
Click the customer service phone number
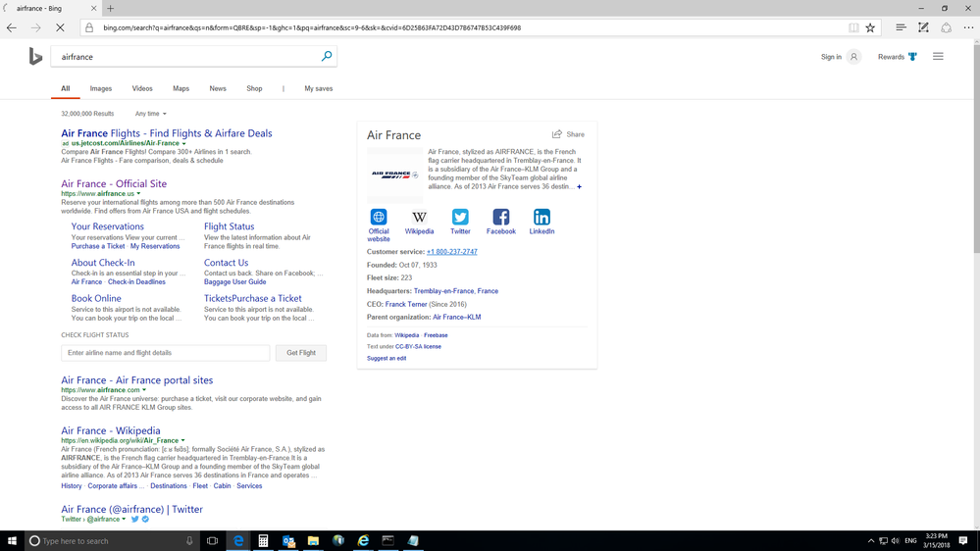click(x=451, y=252)
